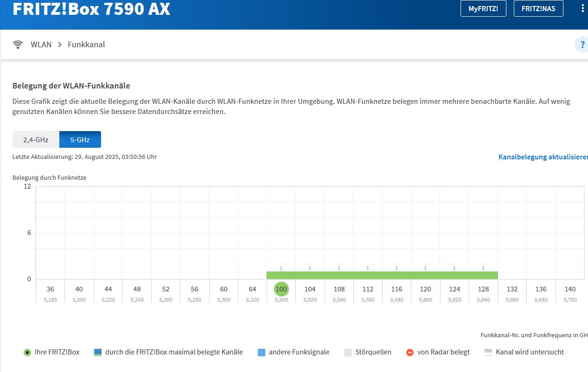Click the Störquellen legend pattern icon
The width and height of the screenshot is (588, 372).
point(348,353)
